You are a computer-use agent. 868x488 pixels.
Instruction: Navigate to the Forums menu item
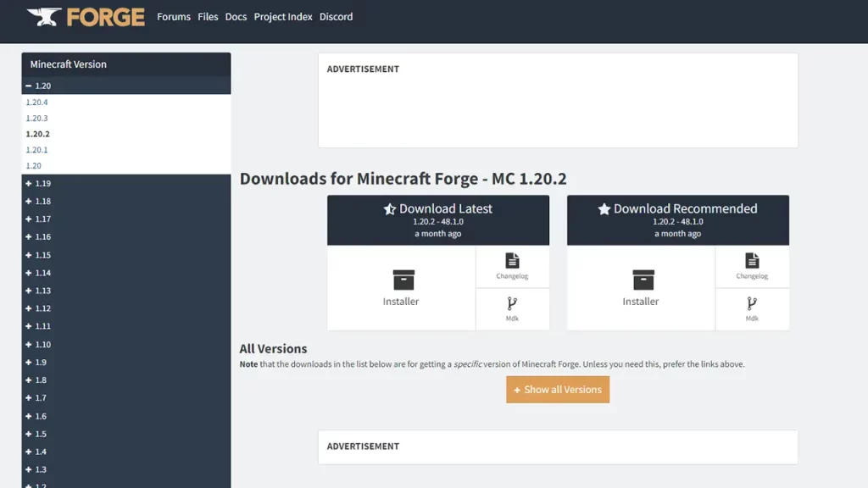click(x=174, y=16)
